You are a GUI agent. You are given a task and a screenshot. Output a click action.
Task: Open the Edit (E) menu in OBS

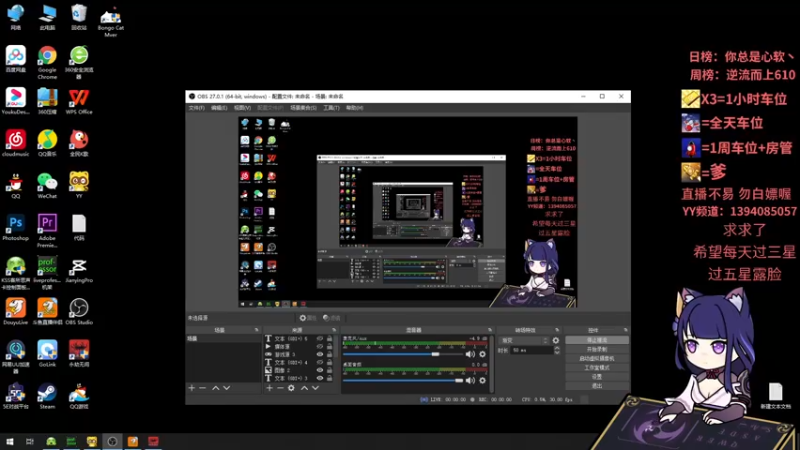click(219, 108)
